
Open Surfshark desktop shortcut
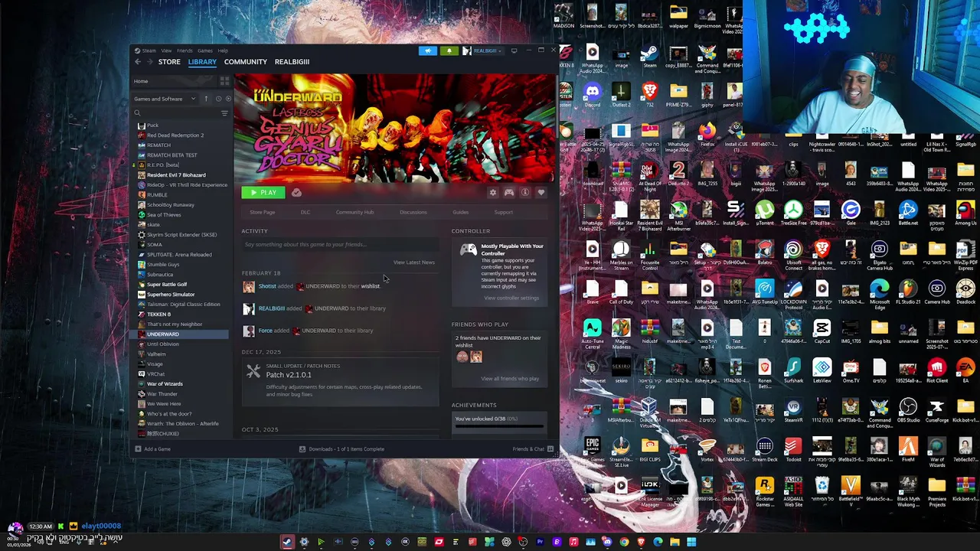pyautogui.click(x=793, y=370)
